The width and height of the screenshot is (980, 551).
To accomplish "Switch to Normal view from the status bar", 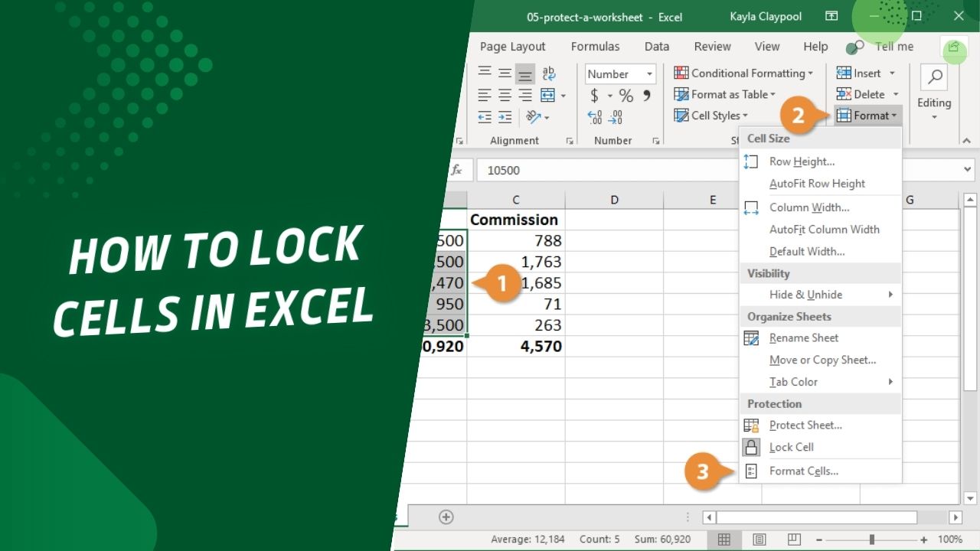I will coord(724,540).
